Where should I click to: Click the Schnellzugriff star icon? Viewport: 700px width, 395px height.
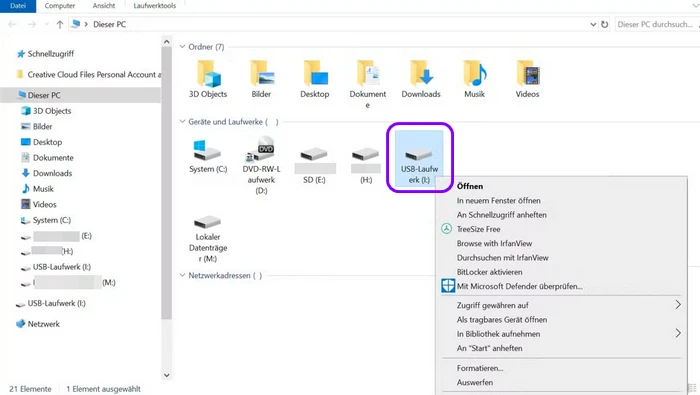coord(21,54)
